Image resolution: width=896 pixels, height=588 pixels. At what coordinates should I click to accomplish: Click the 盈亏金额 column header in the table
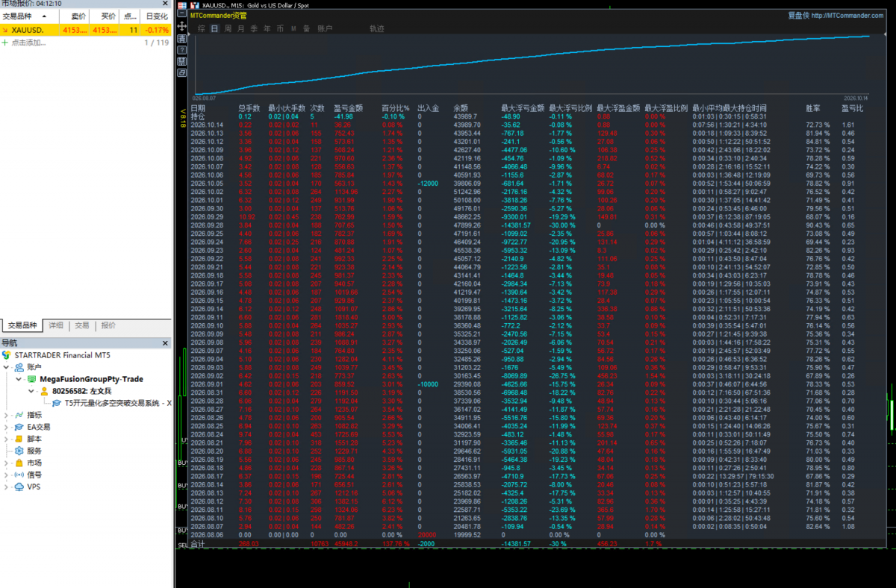(x=348, y=108)
